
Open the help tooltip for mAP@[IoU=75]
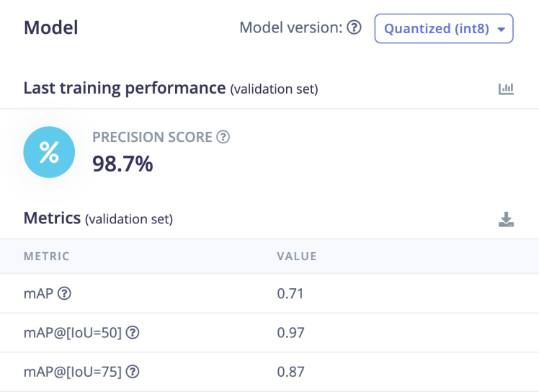tap(133, 372)
